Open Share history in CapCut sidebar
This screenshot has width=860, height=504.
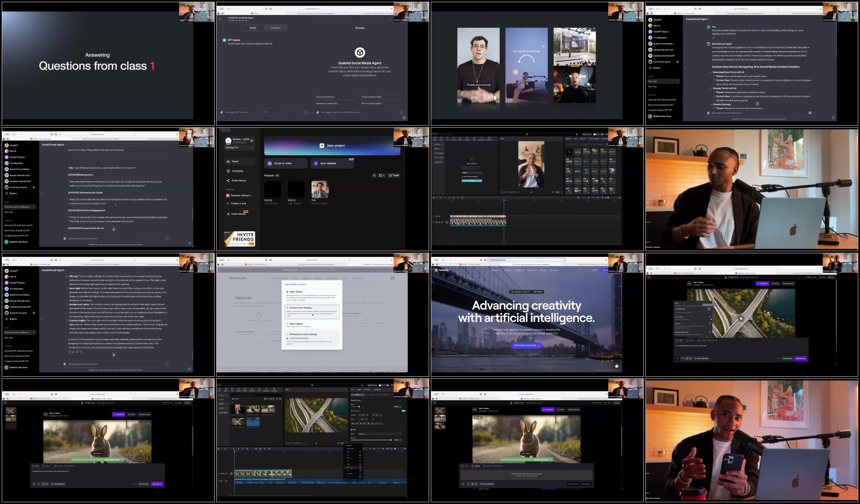click(x=237, y=181)
